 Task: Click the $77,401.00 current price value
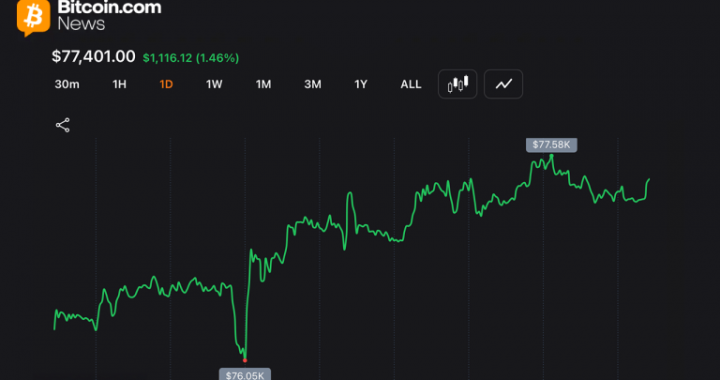coord(94,56)
